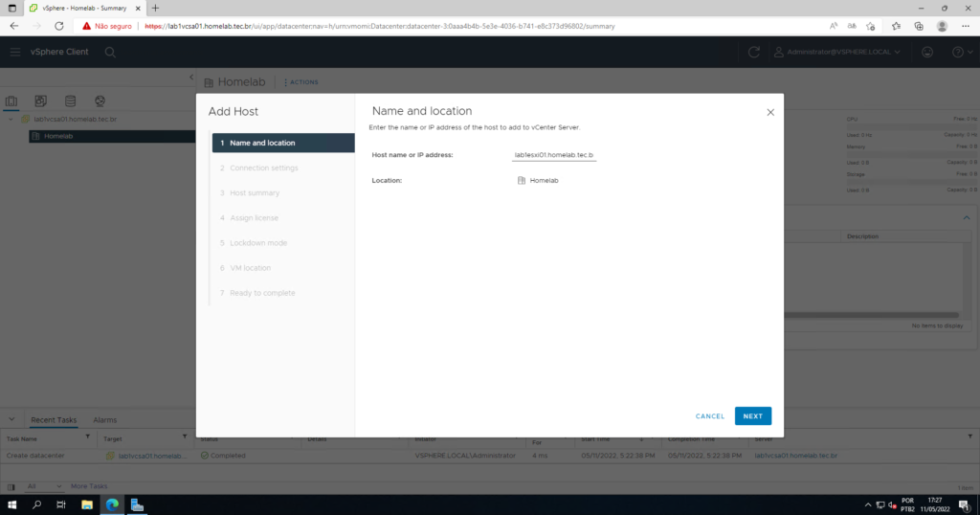This screenshot has height=515, width=980.
Task: Filter the Task Name column
Action: [87, 437]
